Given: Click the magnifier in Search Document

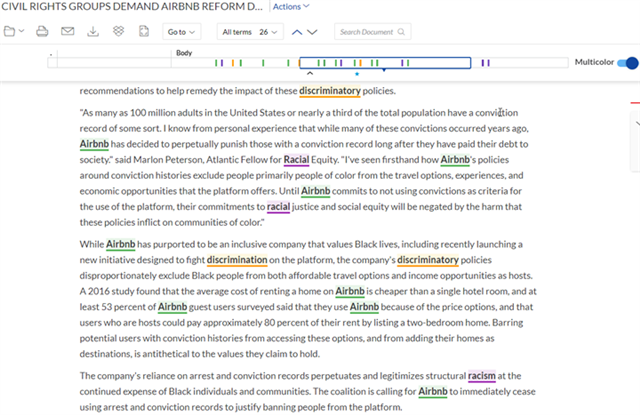Looking at the screenshot, I should pos(401,32).
